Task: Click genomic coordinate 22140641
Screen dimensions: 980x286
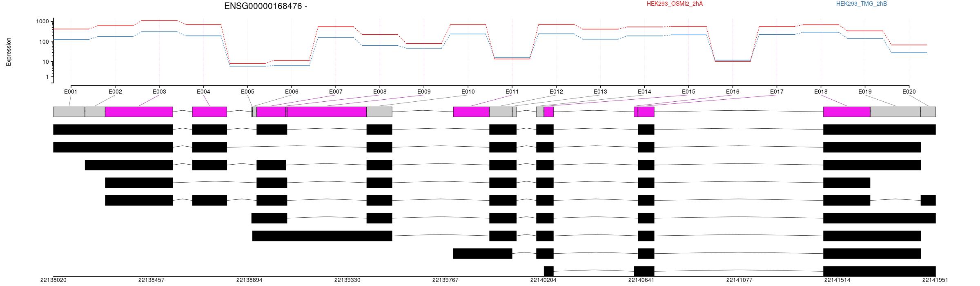Action: point(641,280)
